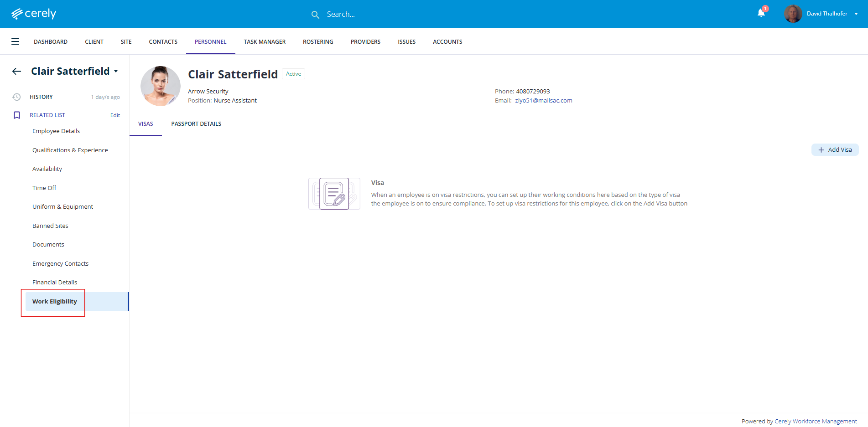Click the Cerely logo

tap(34, 14)
